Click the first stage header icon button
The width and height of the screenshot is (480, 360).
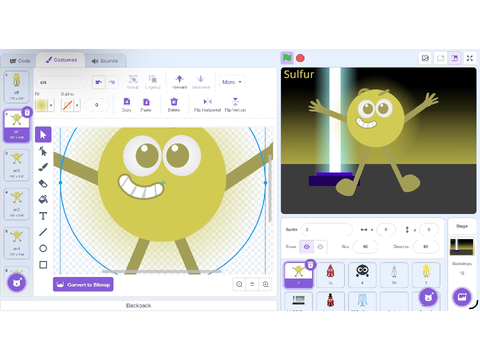click(425, 58)
